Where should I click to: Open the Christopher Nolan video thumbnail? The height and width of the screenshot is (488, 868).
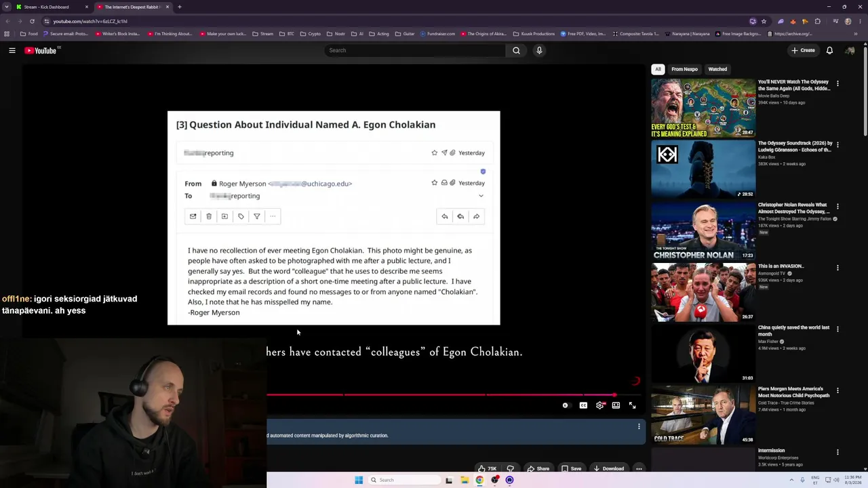(703, 230)
